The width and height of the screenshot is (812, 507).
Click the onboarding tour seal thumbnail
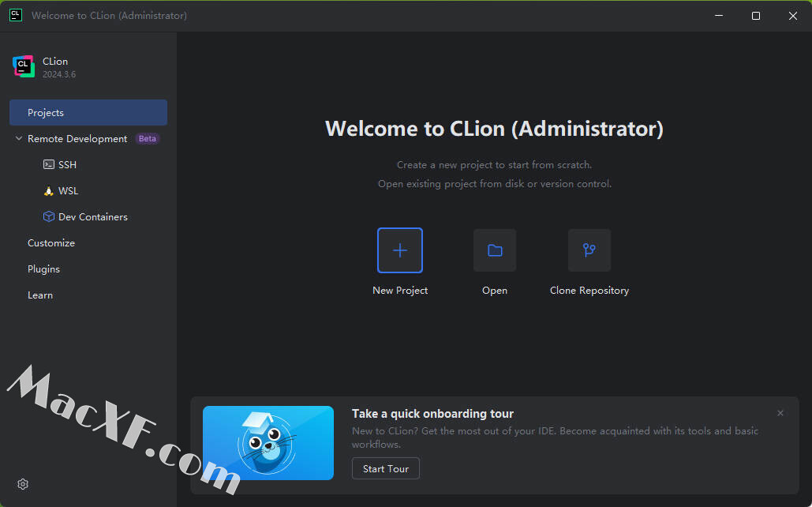[268, 443]
